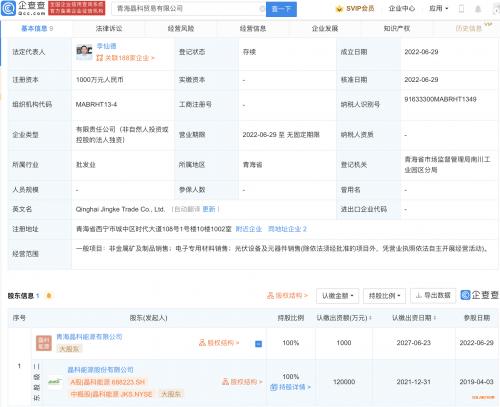Switch to the 基本信息 tab

point(37,29)
